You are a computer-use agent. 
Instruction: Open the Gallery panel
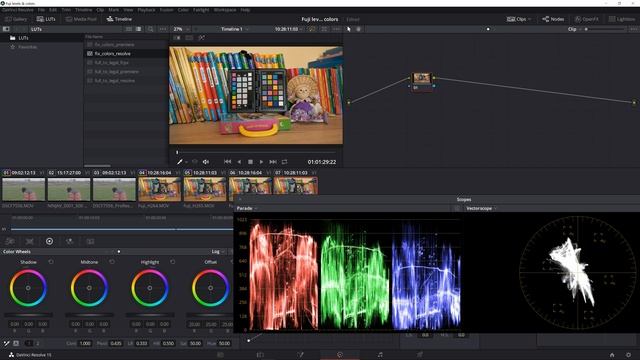[16, 19]
